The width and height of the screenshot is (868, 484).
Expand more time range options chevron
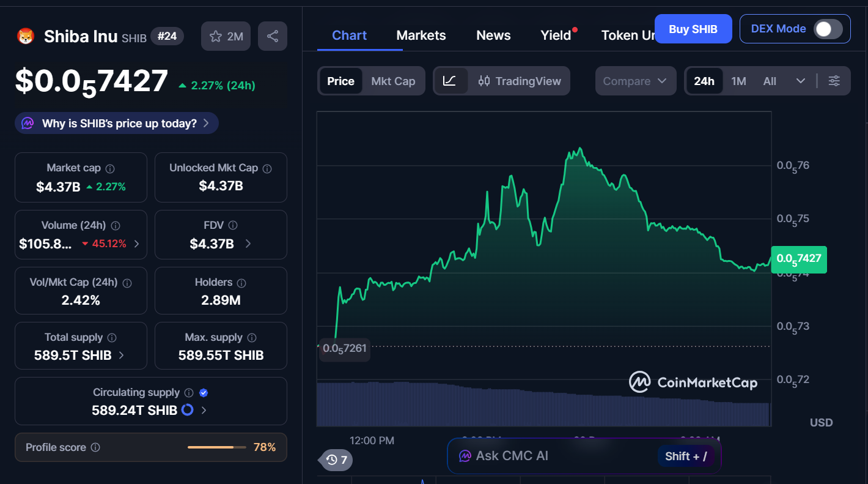(x=801, y=81)
